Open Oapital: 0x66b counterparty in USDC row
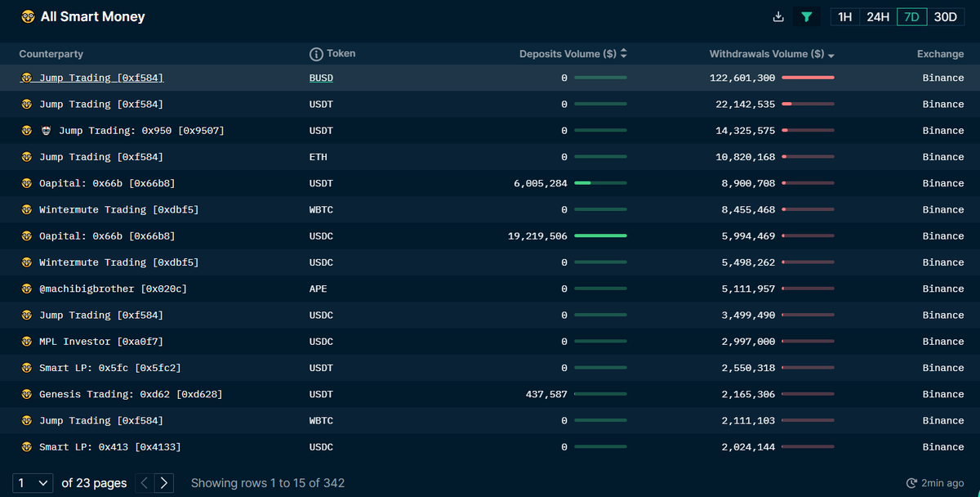Screen dimensions: 980x497 tap(107, 236)
